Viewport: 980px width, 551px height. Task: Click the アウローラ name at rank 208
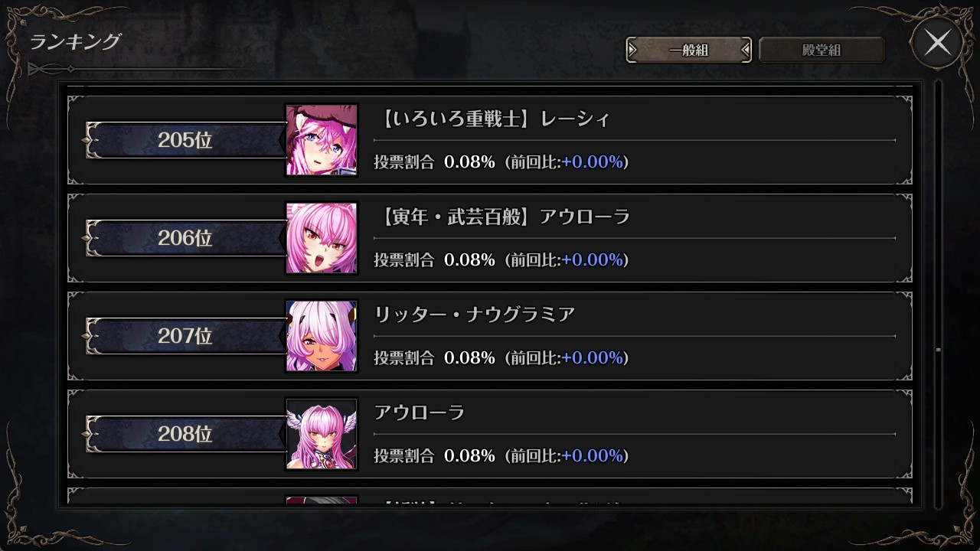420,412
